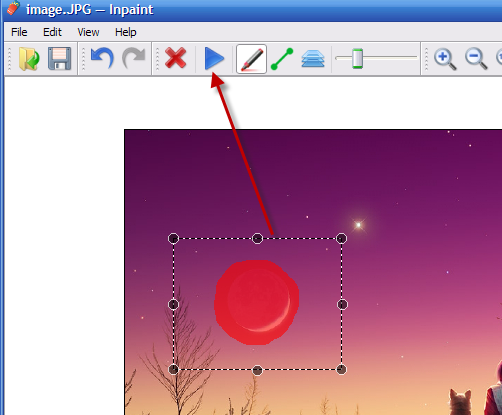Image resolution: width=502 pixels, height=415 pixels.
Task: Clear the selection with the red X
Action: click(x=175, y=58)
